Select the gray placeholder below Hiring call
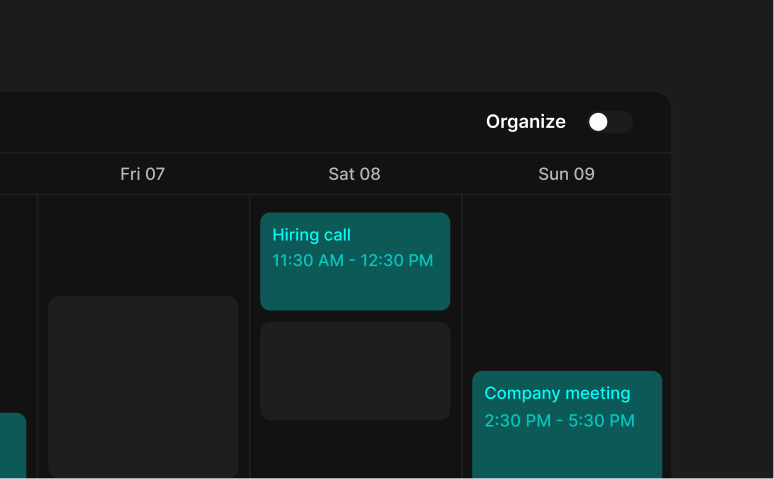This screenshot has width=774, height=479. 355,370
